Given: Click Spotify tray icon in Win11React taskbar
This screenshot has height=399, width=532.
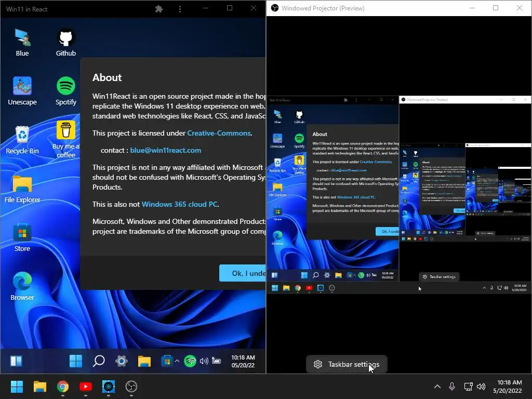Looking at the screenshot, I should [190, 361].
